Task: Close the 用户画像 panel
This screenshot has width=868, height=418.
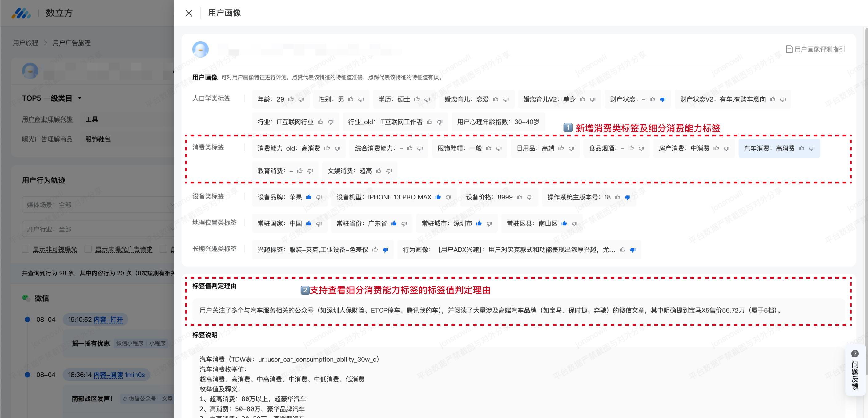Action: [x=189, y=13]
